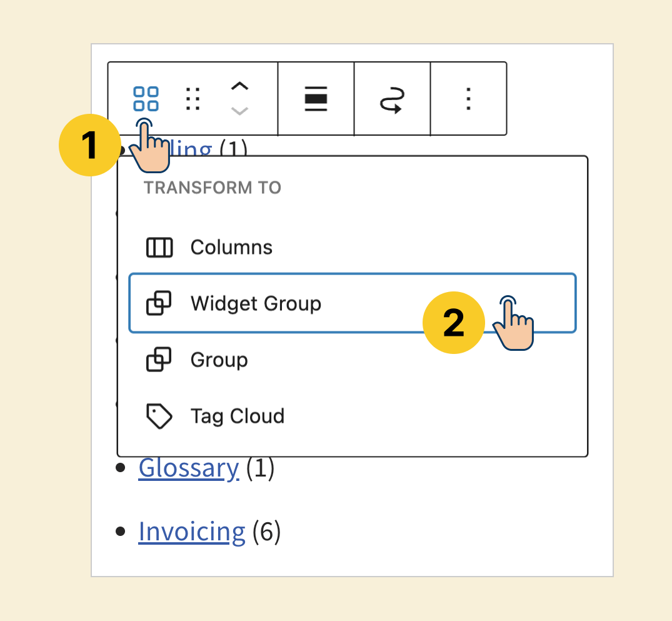Select Widget Group from the transform list
Screen dimensions: 672x621
[256, 304]
